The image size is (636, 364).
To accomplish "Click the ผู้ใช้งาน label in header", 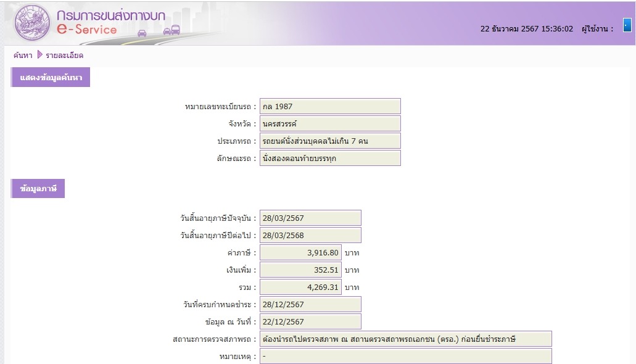I will 597,29.
